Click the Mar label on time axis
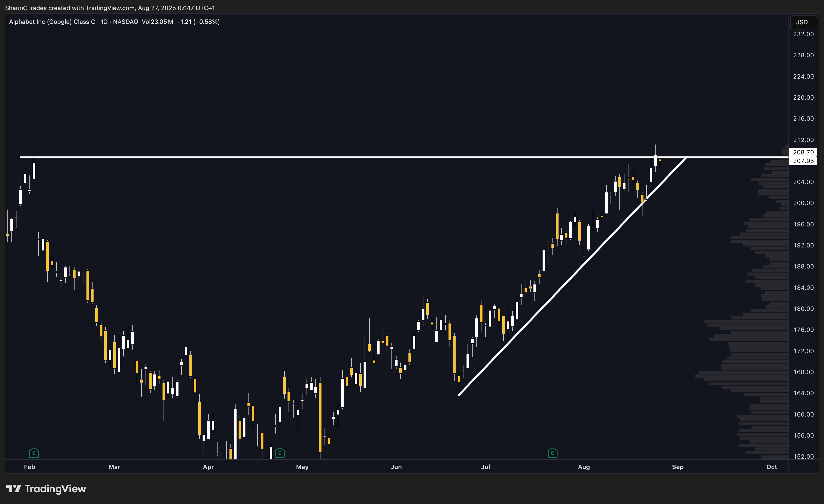 [x=114, y=467]
